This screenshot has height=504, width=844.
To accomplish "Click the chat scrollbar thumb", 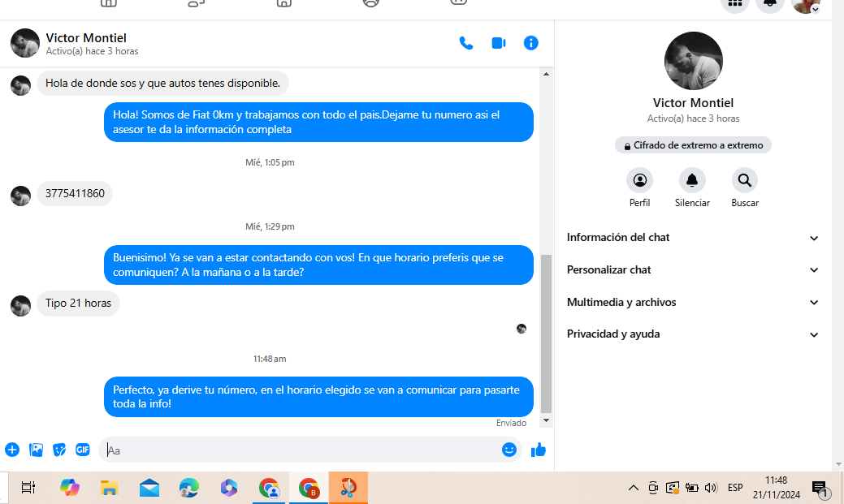I will coord(547,334).
